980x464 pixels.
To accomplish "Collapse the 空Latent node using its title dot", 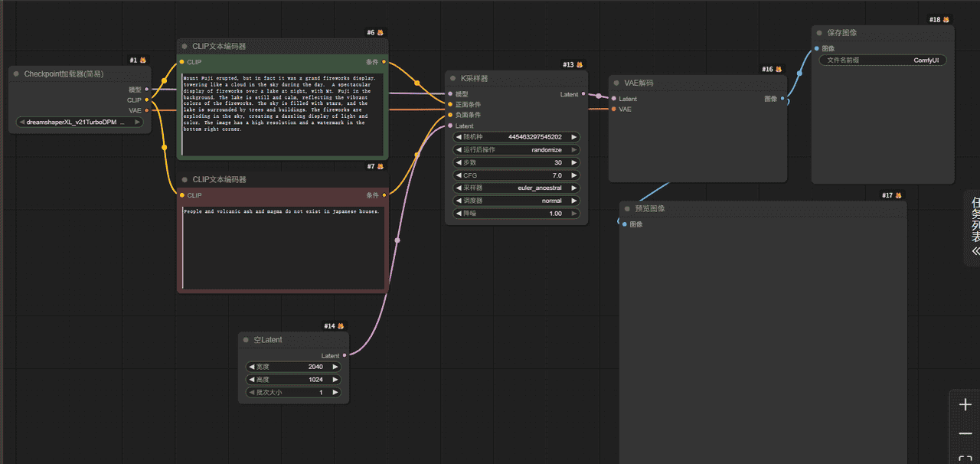I will click(246, 340).
